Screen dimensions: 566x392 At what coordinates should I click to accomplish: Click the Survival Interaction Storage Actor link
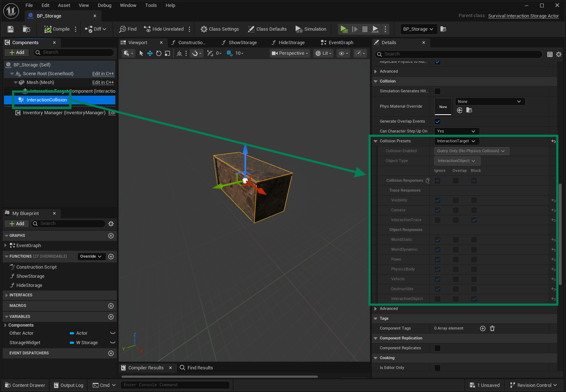[523, 16]
